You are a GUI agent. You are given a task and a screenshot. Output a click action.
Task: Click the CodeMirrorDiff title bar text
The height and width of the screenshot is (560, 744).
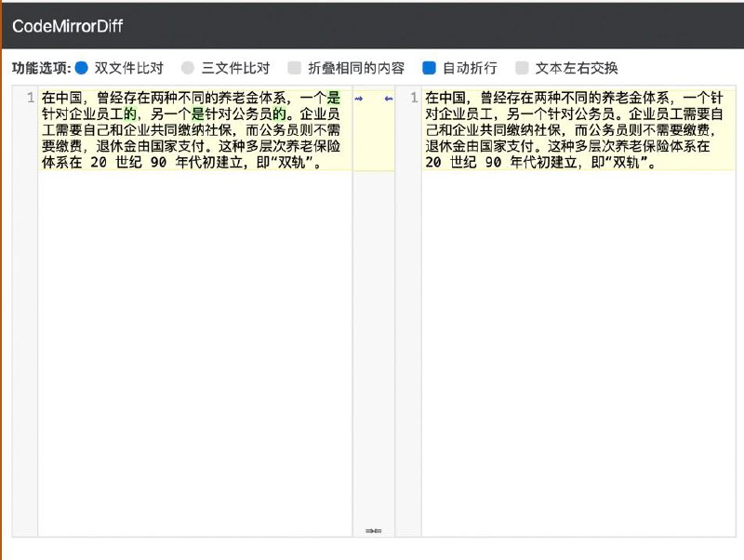pyautogui.click(x=70, y=26)
